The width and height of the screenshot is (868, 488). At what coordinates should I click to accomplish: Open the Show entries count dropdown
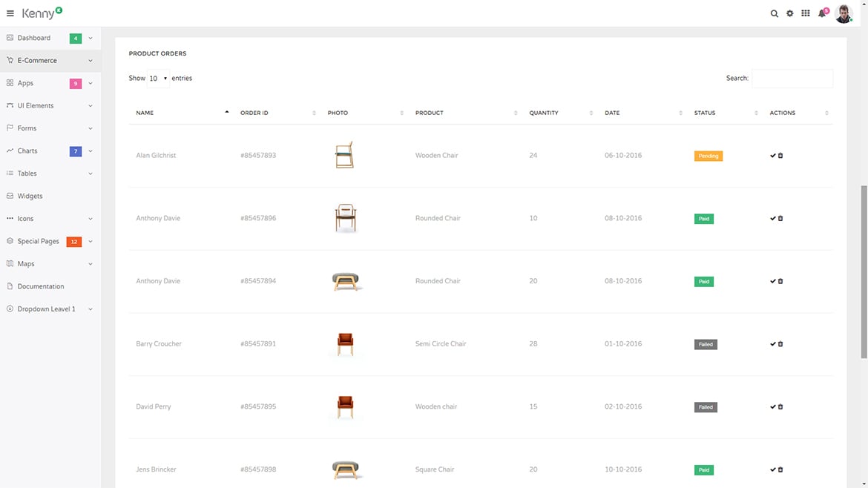(x=158, y=79)
